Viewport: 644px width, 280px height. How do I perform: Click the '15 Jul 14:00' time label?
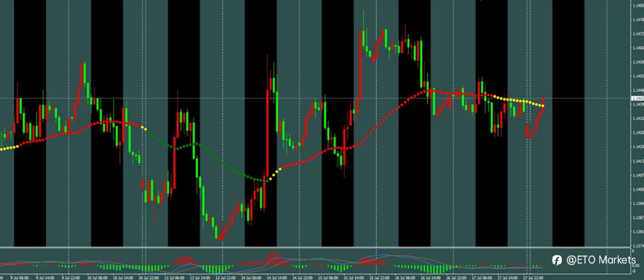354,278
